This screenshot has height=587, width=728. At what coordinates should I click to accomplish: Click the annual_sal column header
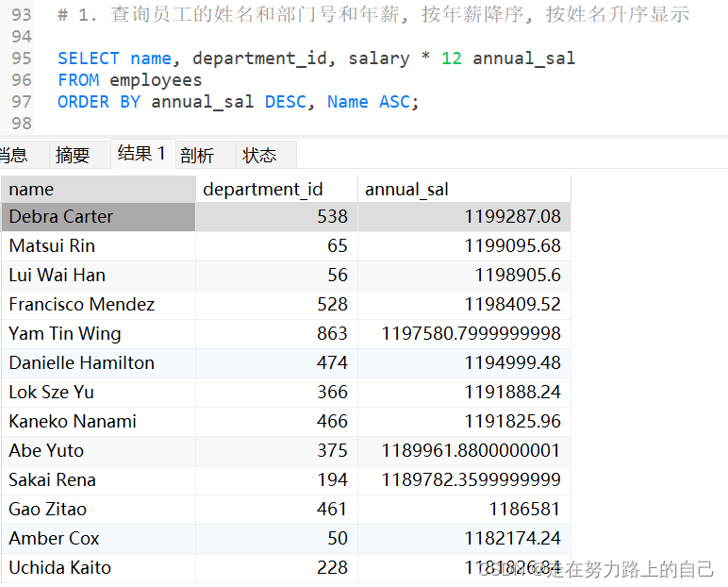(464, 189)
